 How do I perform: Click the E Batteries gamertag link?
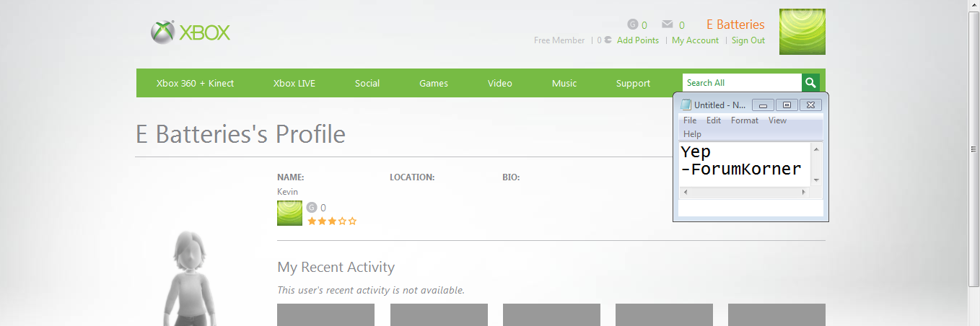click(735, 25)
